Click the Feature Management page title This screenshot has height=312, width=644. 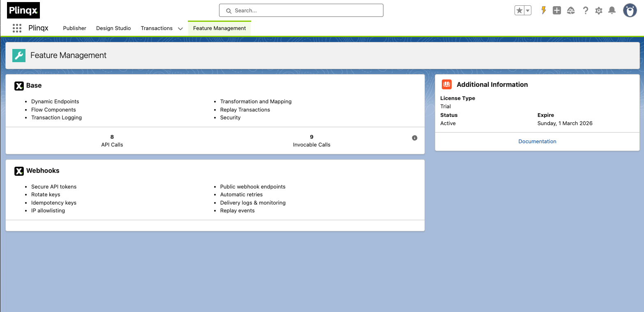(x=68, y=55)
